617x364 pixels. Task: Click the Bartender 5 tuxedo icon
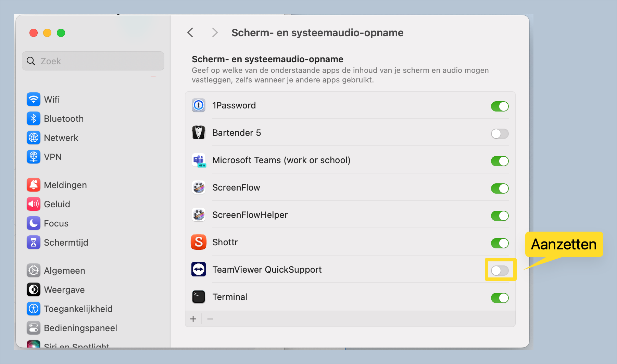click(x=199, y=133)
